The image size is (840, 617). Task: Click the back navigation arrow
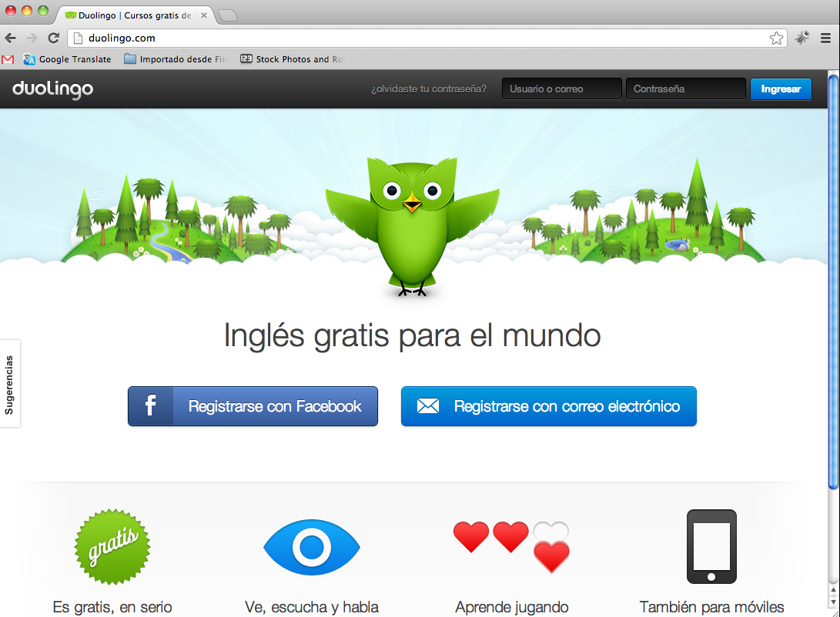pos(11,37)
